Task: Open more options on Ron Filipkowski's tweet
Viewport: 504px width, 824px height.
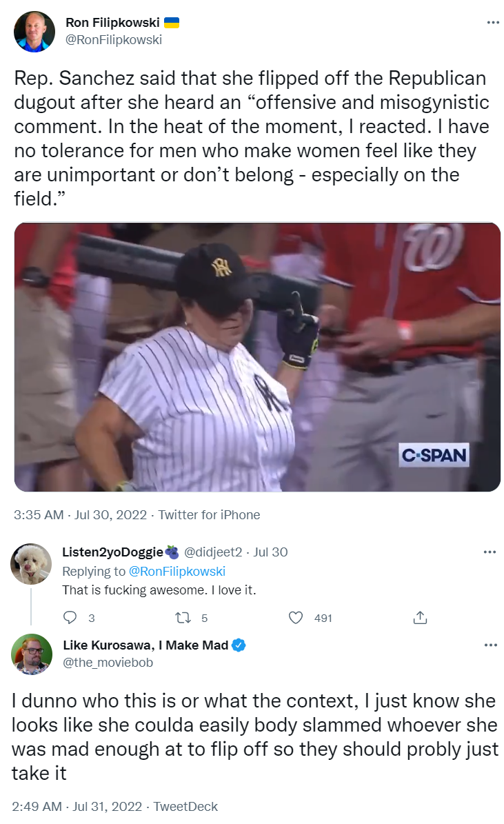Action: pos(492,23)
